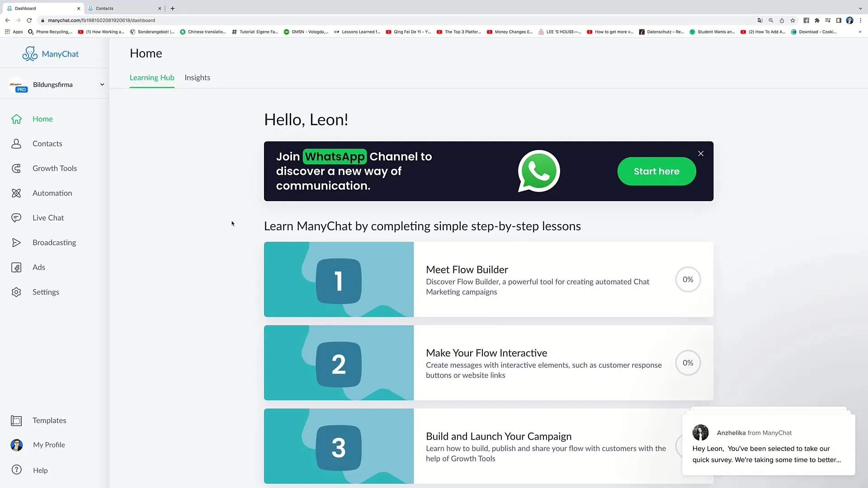Open Templates section

[49, 420]
